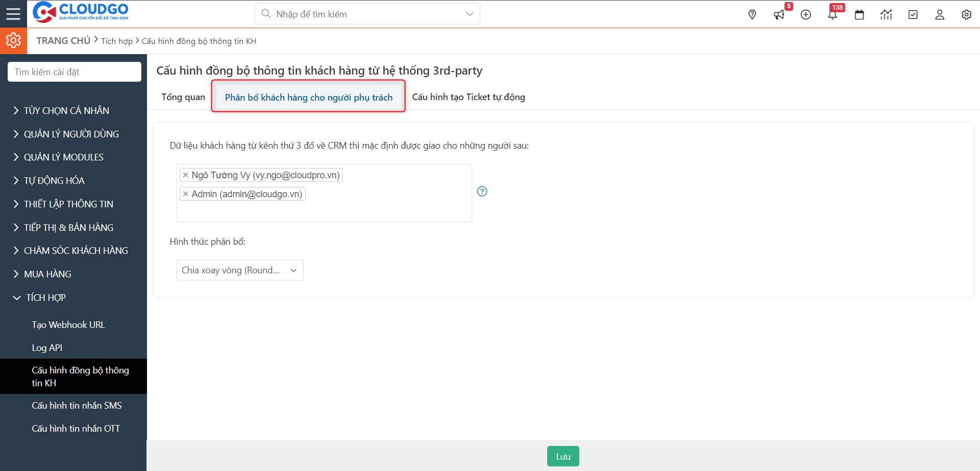Open the hamburger main menu
980x471 pixels.
coord(13,14)
